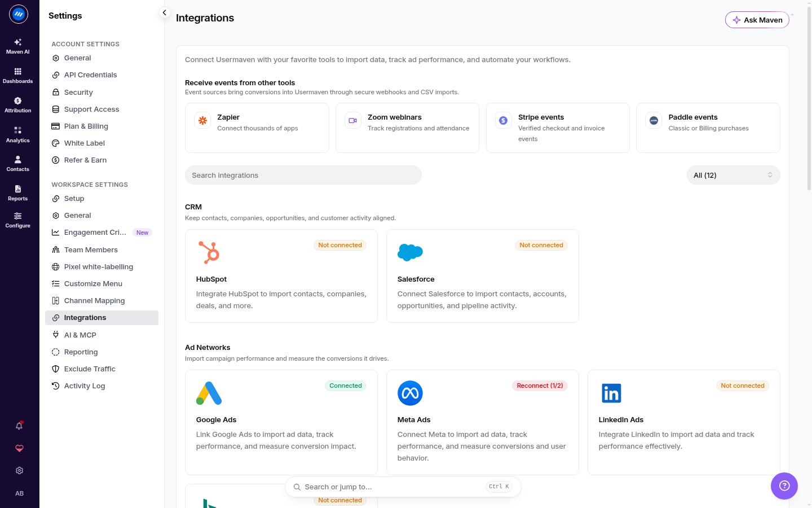Open Channel Mapping settings
812x508 pixels.
[x=101, y=300]
